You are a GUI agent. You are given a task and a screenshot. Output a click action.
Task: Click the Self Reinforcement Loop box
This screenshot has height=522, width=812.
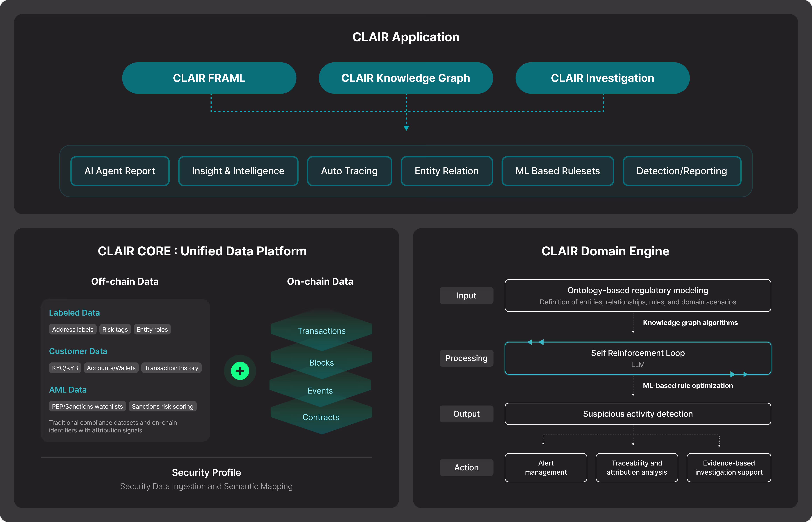(637, 358)
